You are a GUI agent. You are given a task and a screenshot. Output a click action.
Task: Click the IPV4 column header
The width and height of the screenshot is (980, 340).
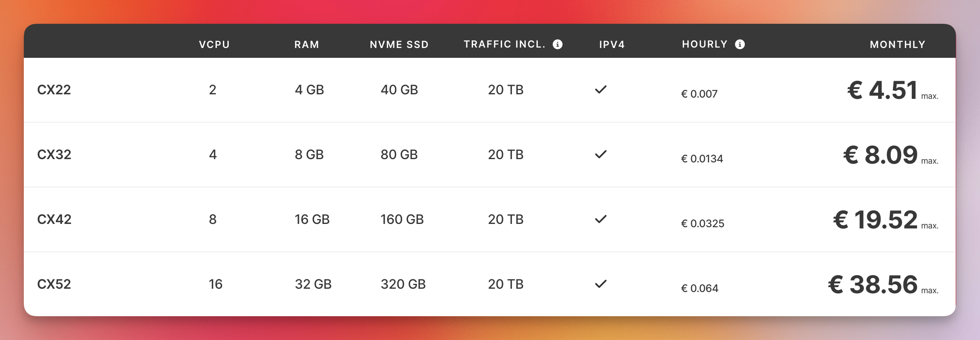tap(612, 45)
